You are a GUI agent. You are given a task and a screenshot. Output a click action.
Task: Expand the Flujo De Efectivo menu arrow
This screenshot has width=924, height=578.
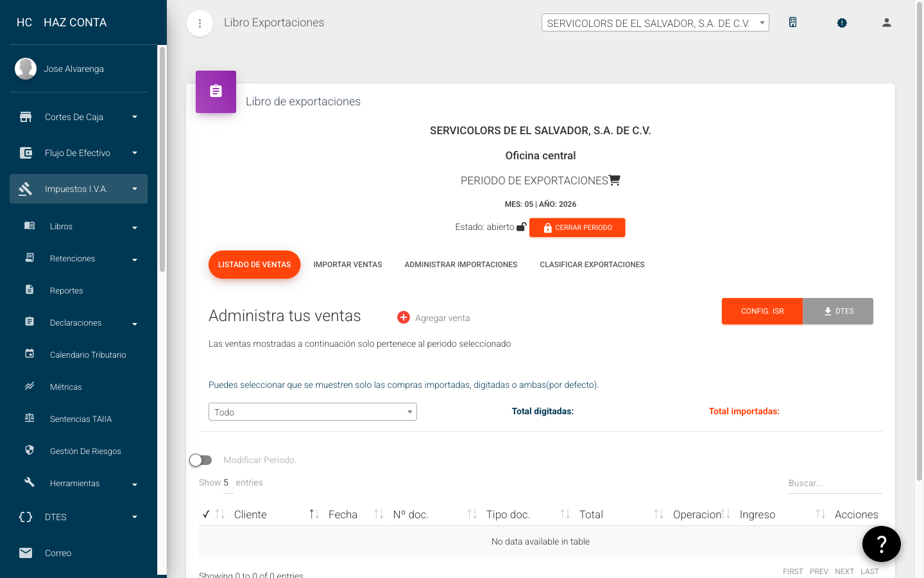[x=135, y=153]
